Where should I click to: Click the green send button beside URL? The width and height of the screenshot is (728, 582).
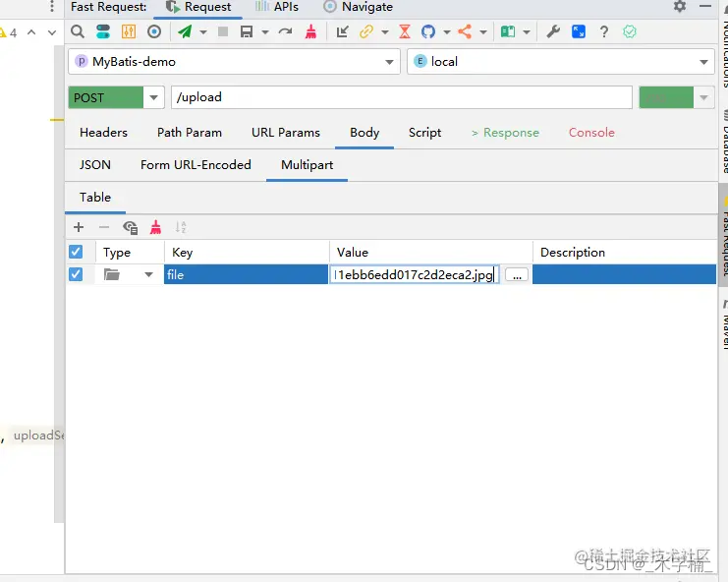[x=666, y=97]
